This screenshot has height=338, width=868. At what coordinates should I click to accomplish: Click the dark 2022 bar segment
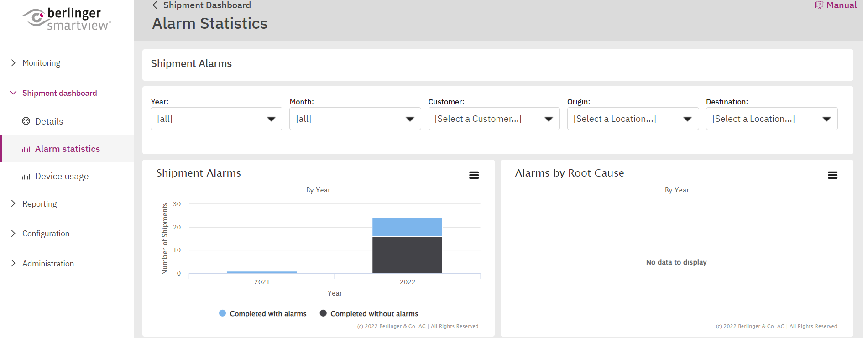[x=407, y=255]
